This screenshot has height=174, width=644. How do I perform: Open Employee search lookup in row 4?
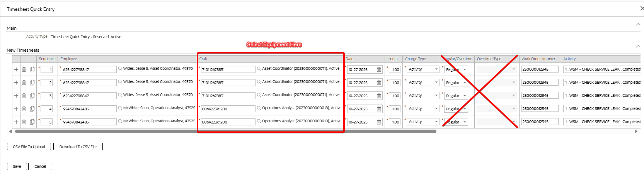[x=120, y=108]
